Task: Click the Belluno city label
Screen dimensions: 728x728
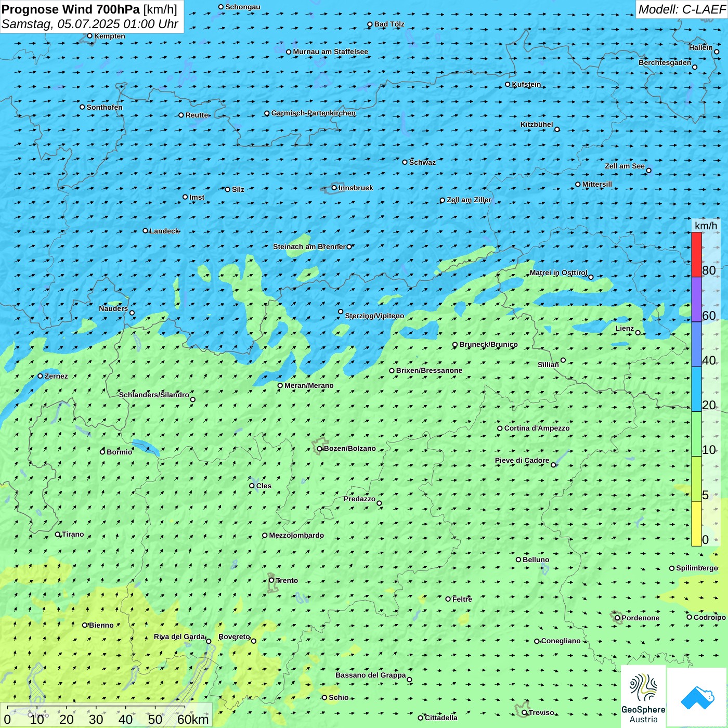Action: click(536, 560)
